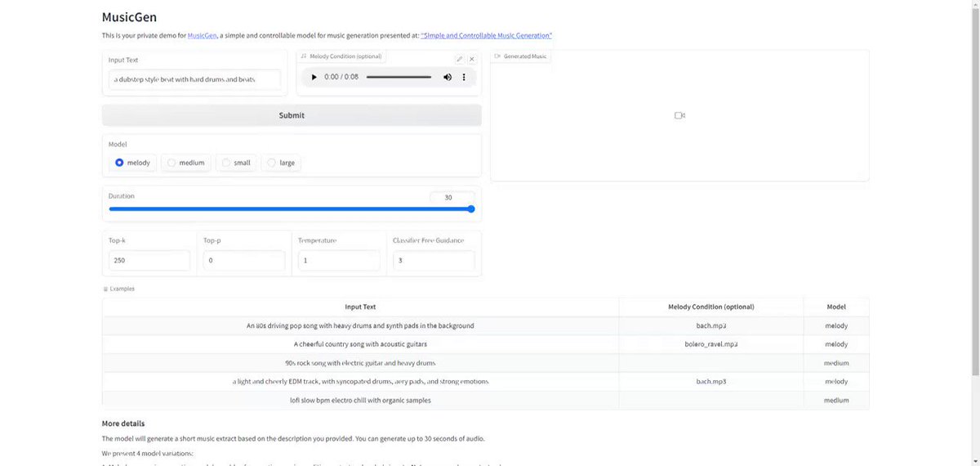
Task: Open the MusicGen hyperlink
Action: (202, 36)
